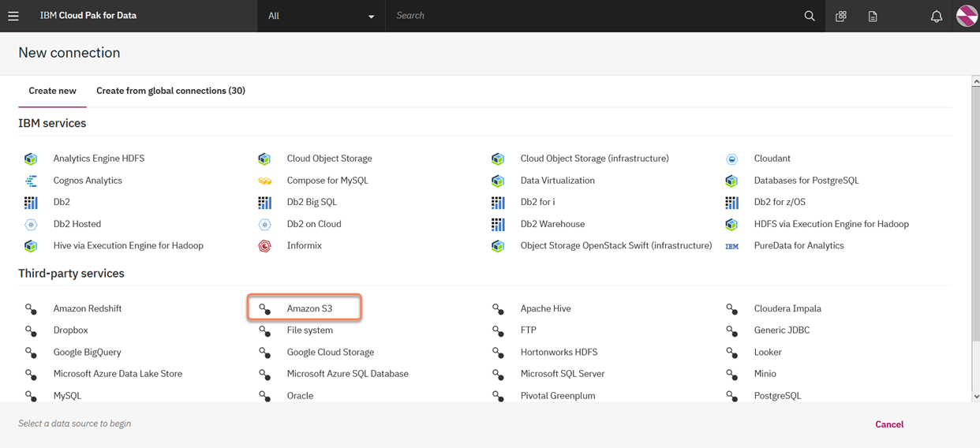This screenshot has width=980, height=448.
Task: Click the Amazon Redshift connector icon
Action: point(31,309)
